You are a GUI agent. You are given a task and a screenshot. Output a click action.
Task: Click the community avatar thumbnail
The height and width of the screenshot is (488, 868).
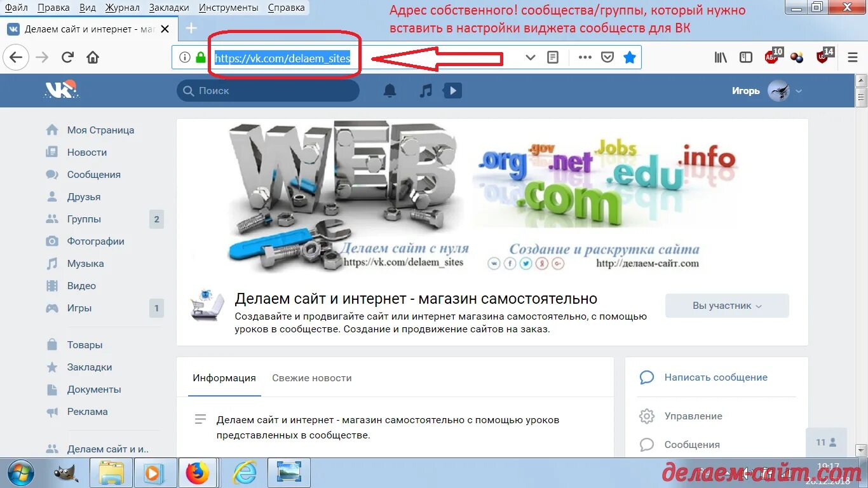click(207, 304)
